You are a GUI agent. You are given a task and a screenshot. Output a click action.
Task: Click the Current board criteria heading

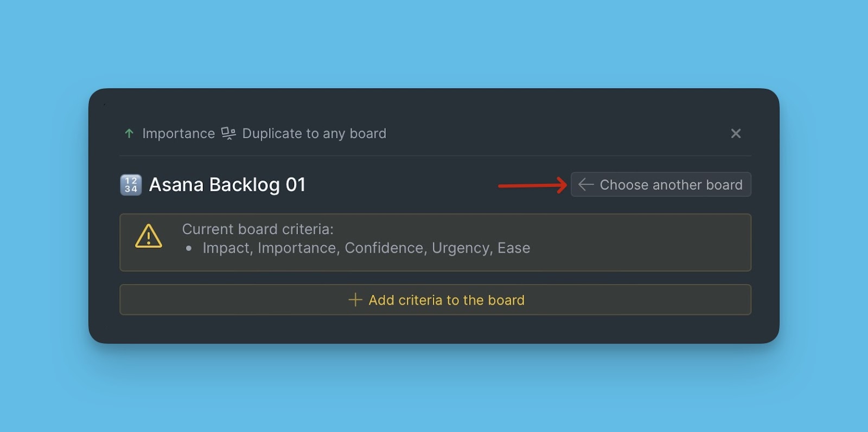pos(258,229)
